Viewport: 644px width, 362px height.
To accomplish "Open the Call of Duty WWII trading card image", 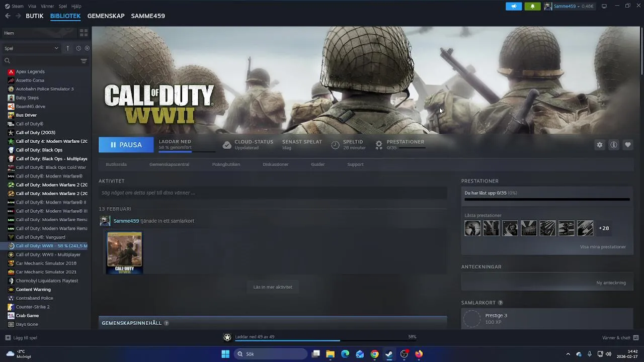I will (124, 252).
